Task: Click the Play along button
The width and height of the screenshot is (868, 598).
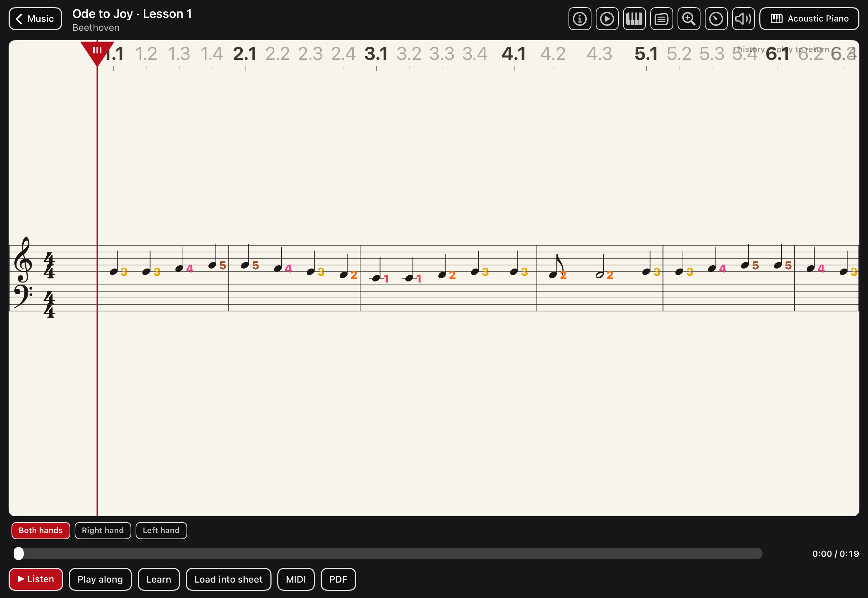Action: click(x=100, y=579)
